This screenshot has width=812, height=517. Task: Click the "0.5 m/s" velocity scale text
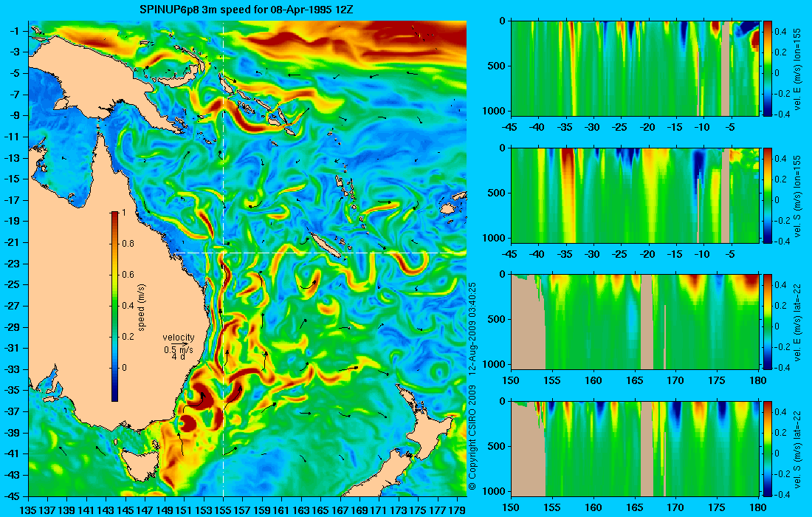(178, 349)
